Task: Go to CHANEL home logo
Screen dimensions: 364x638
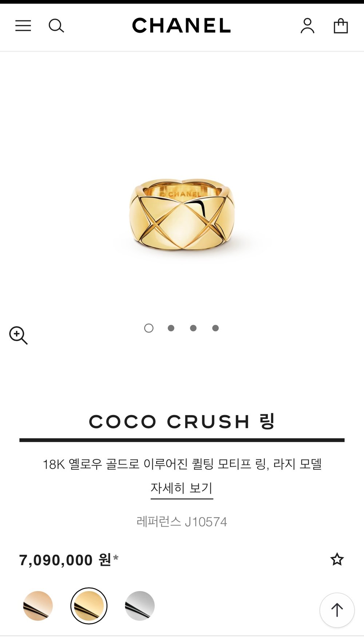Action: pos(181,26)
